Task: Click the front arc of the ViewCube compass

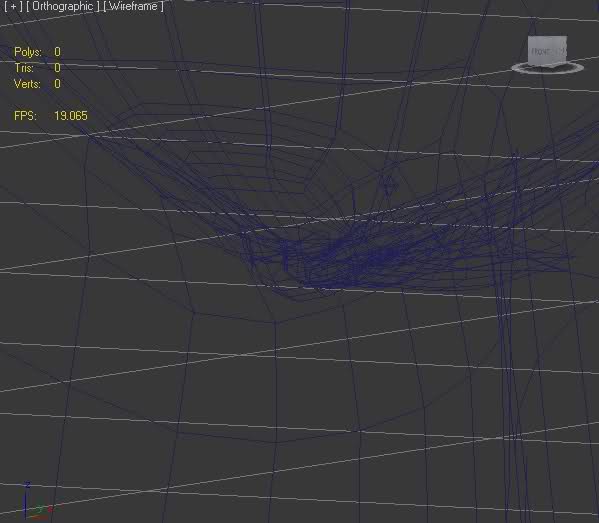Action: pos(547,72)
